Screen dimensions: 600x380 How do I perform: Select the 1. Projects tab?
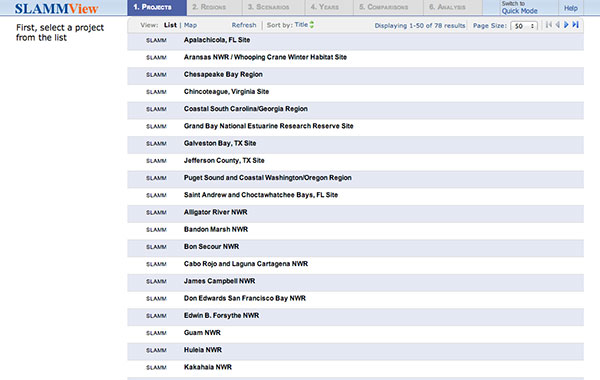pyautogui.click(x=157, y=8)
